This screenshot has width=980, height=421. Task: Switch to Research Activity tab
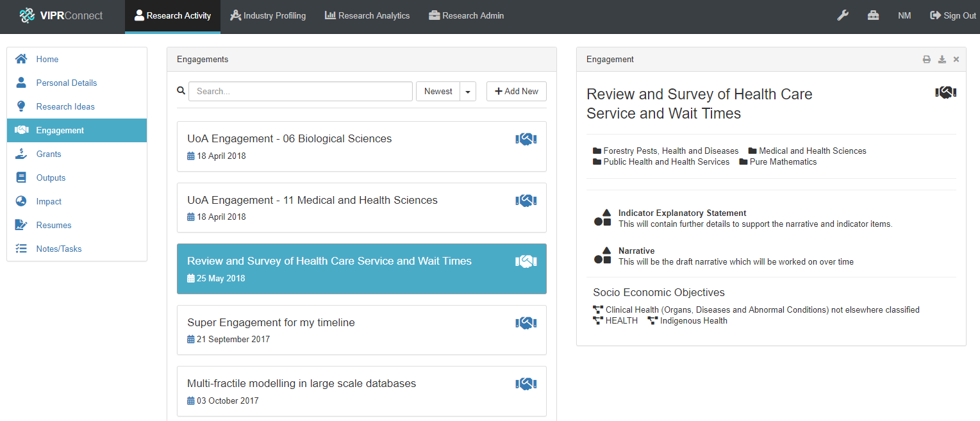tap(172, 16)
